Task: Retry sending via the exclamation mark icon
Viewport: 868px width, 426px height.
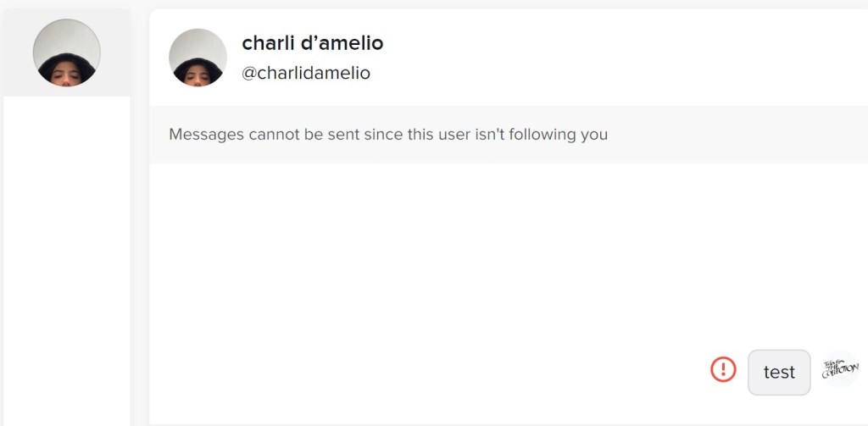Action: 723,369
